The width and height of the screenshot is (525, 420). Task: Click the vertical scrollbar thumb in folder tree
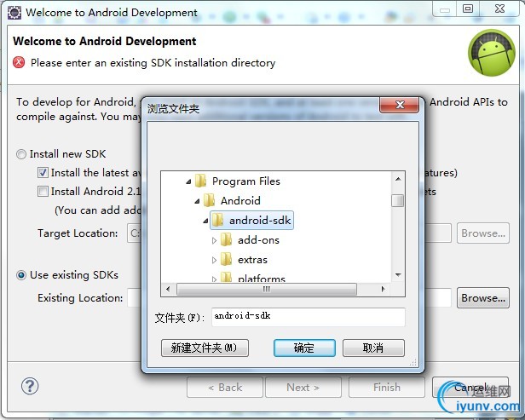(398, 201)
